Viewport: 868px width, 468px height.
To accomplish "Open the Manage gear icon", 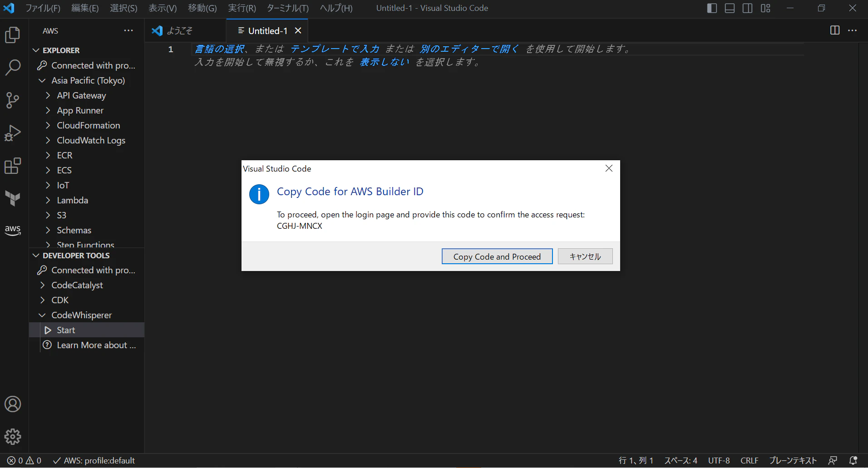I will [x=13, y=437].
